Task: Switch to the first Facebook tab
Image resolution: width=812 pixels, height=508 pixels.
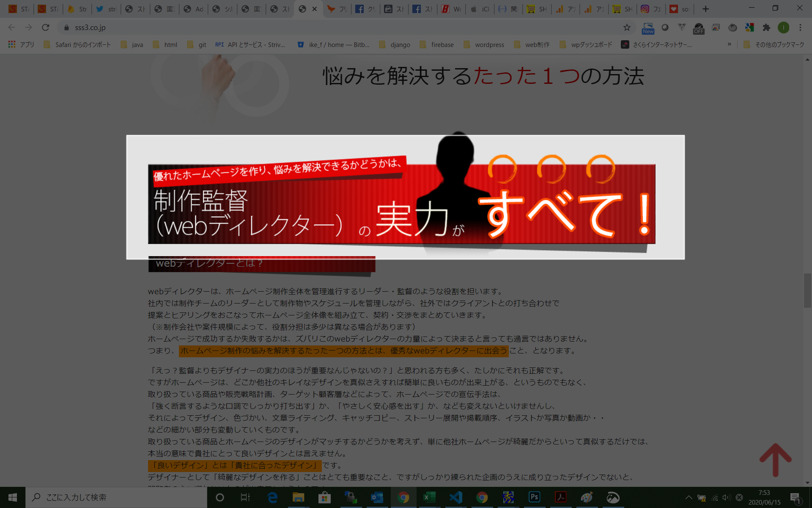Action: pyautogui.click(x=365, y=9)
